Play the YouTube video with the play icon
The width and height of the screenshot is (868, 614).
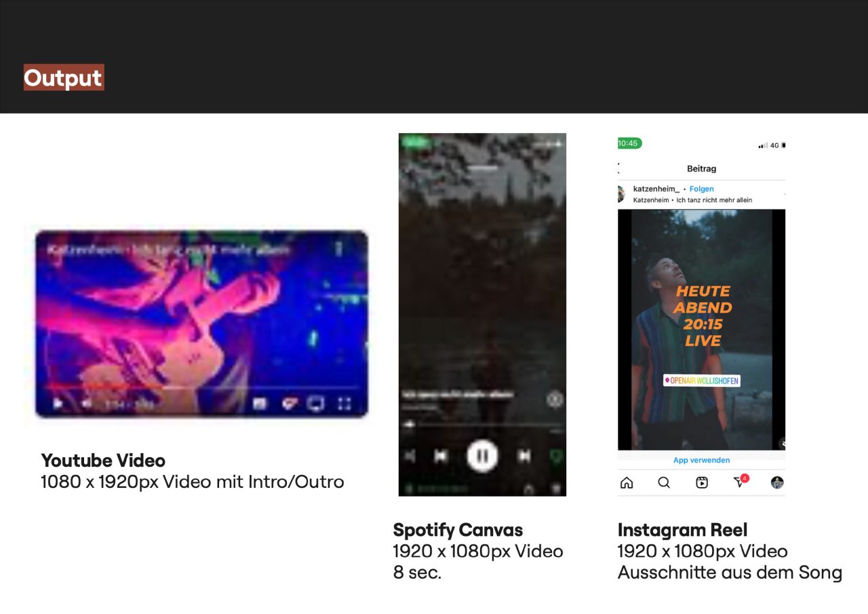pyautogui.click(x=58, y=404)
